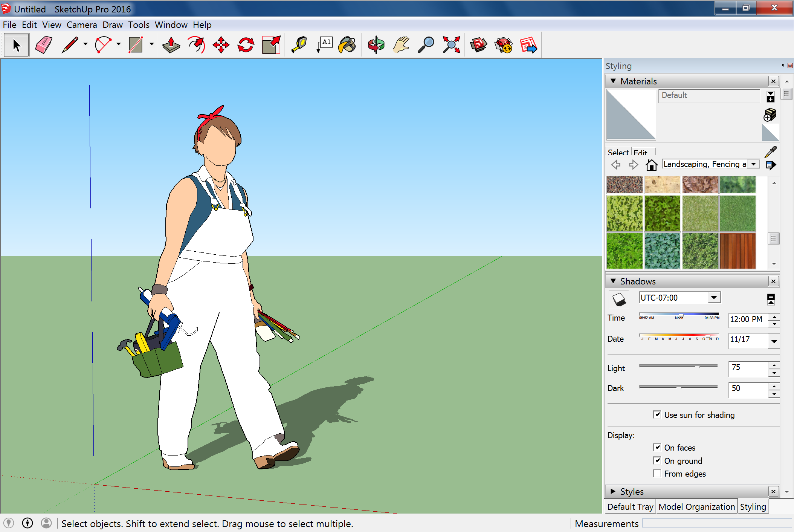Click the eyedropper sample paint icon
Screen dimensions: 794x532
click(x=770, y=151)
